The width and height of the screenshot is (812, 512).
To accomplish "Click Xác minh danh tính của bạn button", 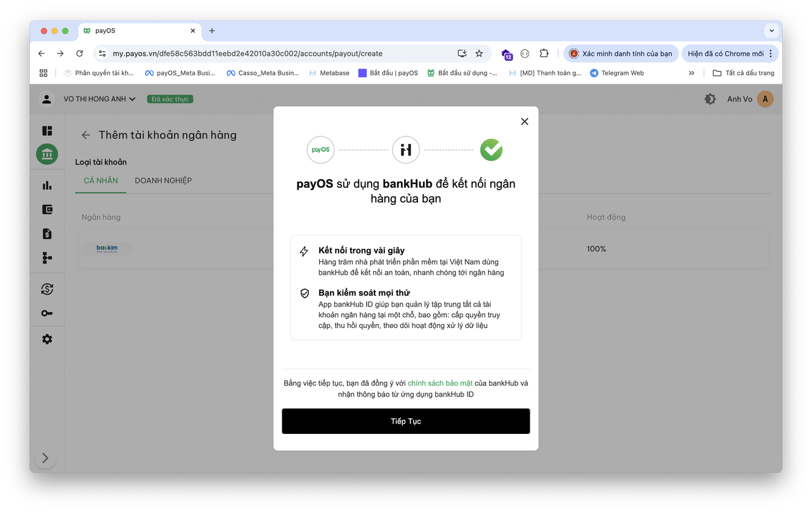I will coord(621,54).
